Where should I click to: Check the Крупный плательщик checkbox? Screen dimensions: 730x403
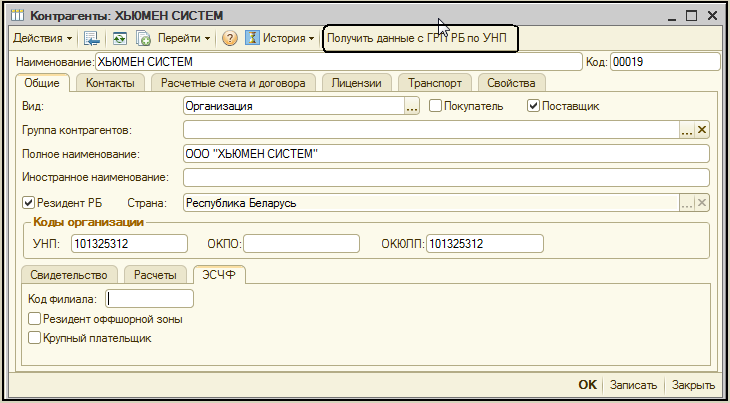point(35,339)
